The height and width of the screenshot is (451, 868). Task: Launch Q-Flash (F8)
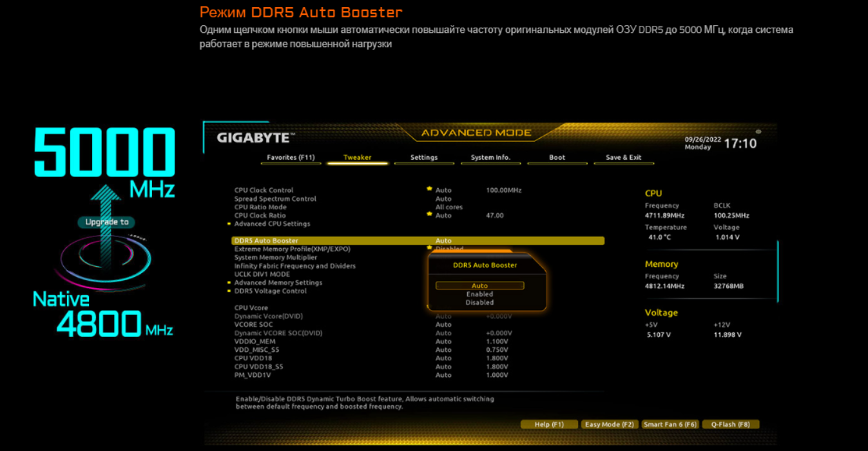pos(731,425)
